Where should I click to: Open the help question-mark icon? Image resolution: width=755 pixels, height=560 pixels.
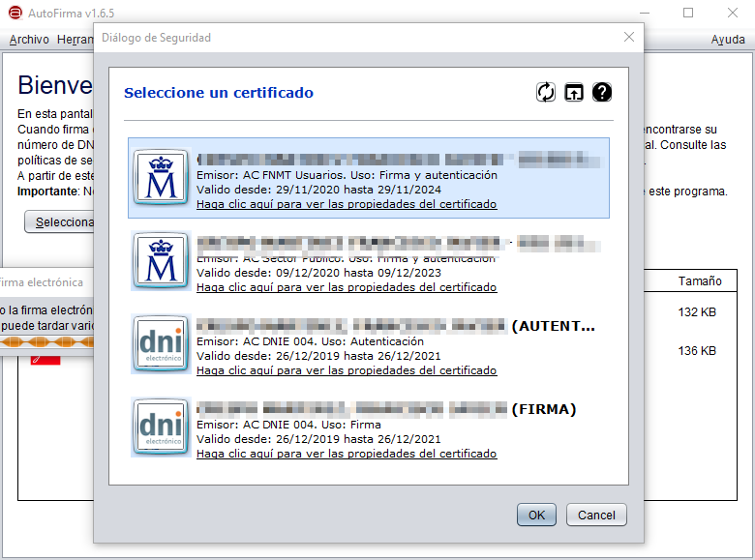coord(602,92)
